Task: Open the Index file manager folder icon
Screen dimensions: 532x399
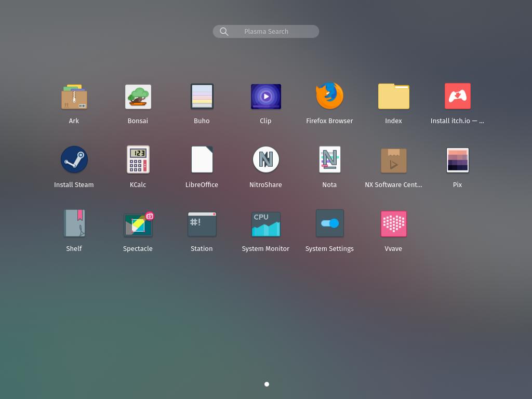Action: click(394, 96)
